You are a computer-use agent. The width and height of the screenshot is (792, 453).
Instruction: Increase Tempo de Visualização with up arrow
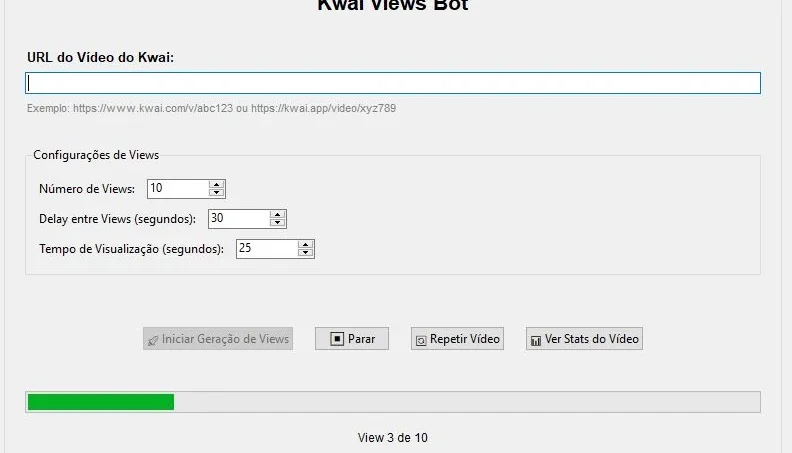click(x=306, y=244)
